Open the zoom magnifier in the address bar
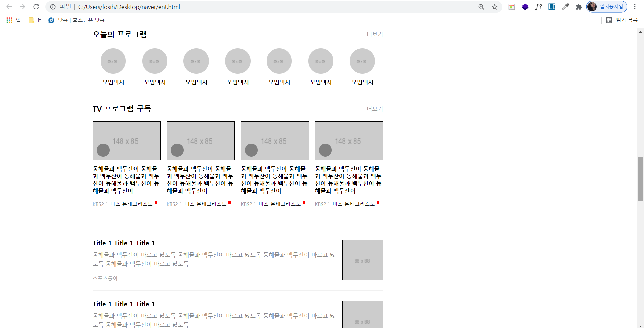This screenshot has height=328, width=644. click(x=481, y=7)
